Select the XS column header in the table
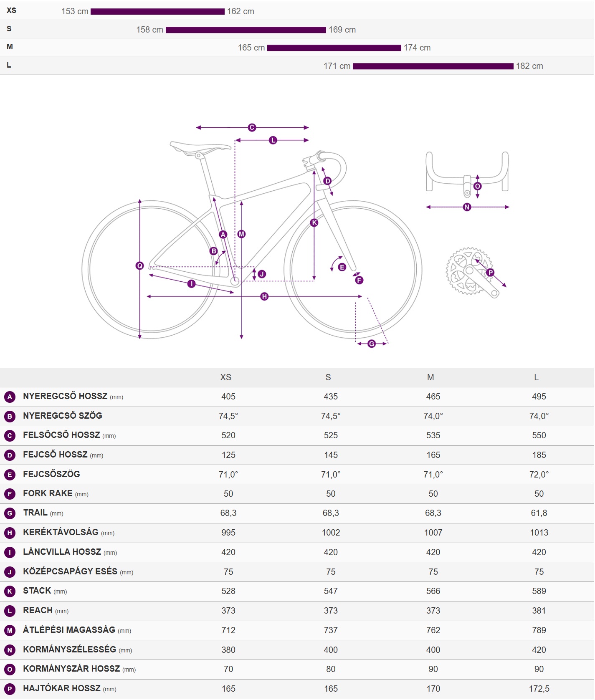The image size is (595, 700). 225,377
